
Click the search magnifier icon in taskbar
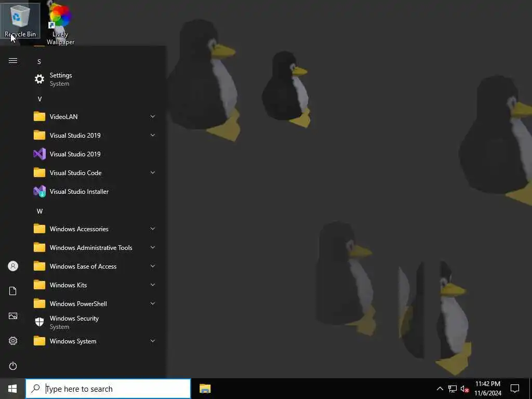click(35, 389)
